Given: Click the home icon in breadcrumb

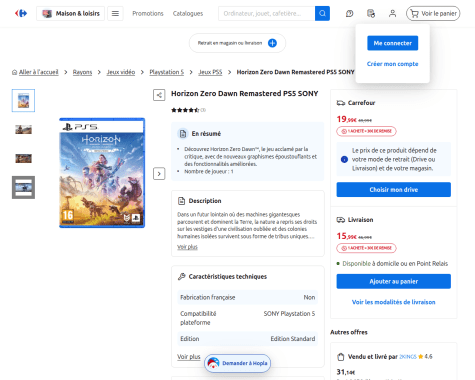Looking at the screenshot, I should pos(14,72).
